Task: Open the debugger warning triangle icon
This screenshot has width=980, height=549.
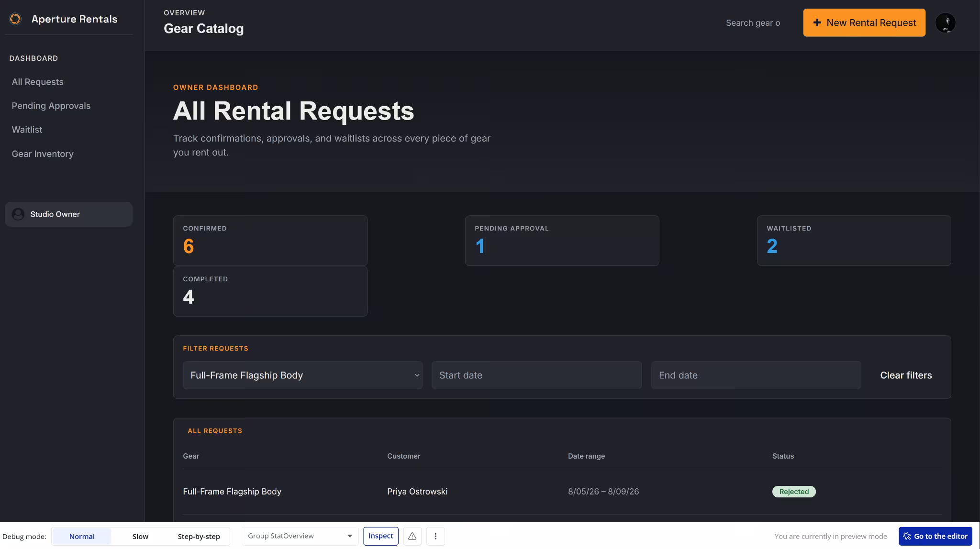Action: point(412,536)
